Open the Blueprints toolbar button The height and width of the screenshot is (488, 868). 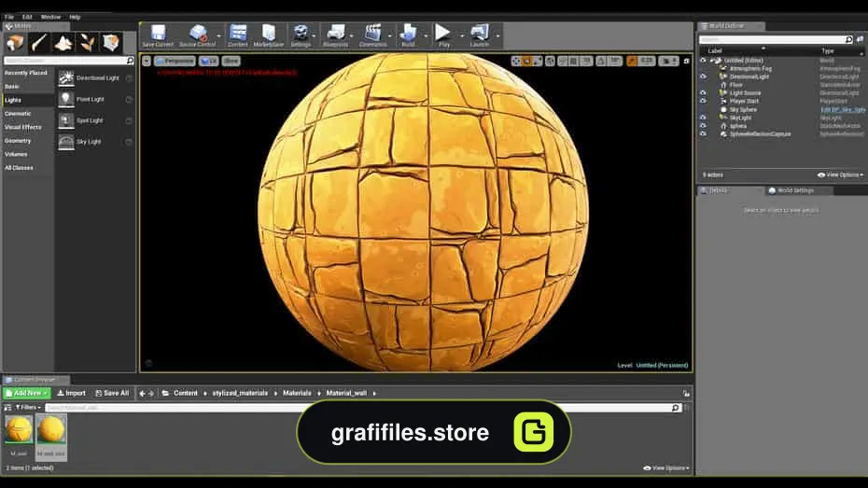point(335,36)
